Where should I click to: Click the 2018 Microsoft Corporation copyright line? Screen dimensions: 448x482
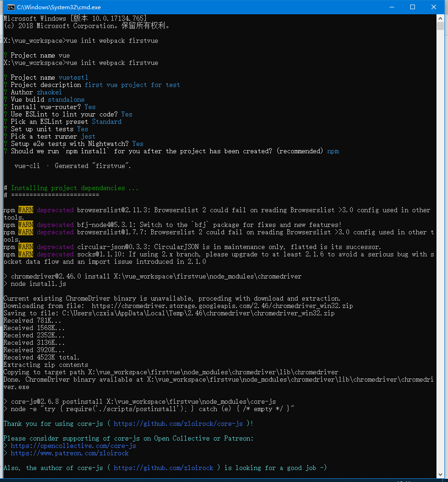86,26
